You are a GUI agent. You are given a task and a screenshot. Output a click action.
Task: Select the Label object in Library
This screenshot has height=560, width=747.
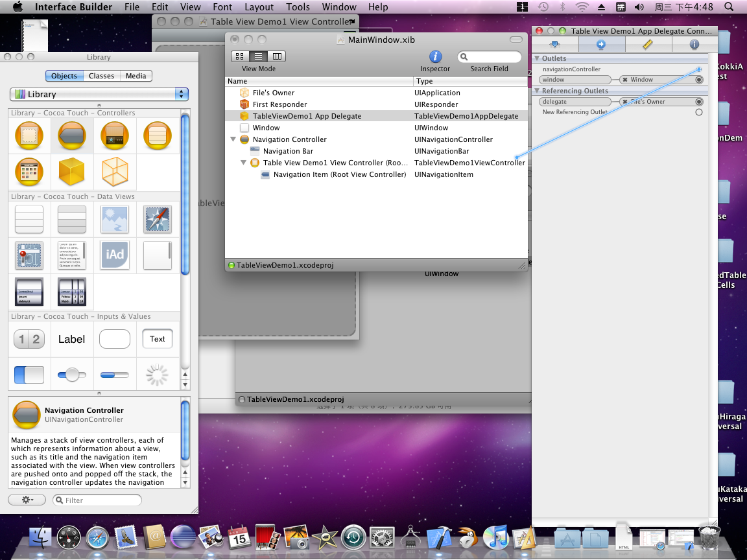(x=71, y=339)
